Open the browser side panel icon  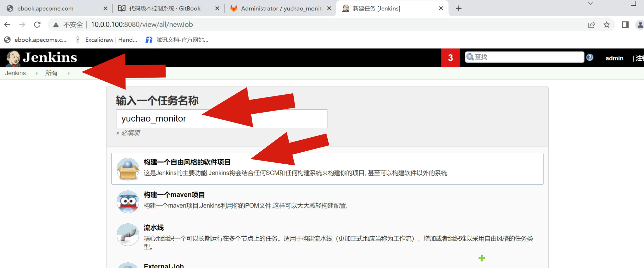click(625, 25)
